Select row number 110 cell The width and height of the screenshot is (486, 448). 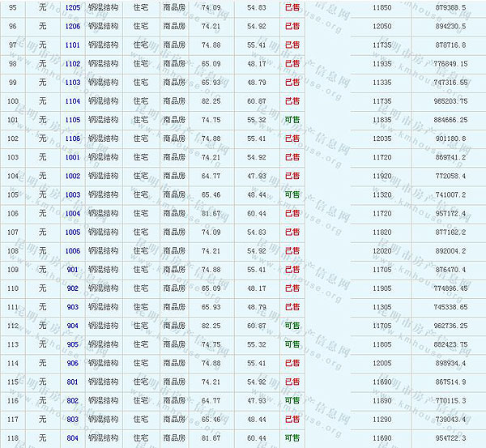coord(12,288)
